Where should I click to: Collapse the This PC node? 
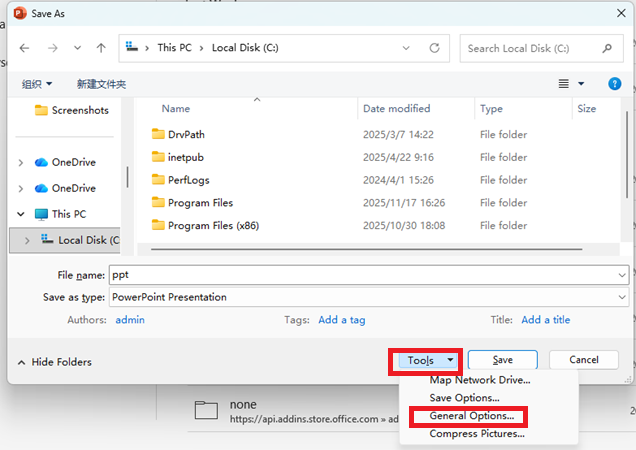(21, 214)
